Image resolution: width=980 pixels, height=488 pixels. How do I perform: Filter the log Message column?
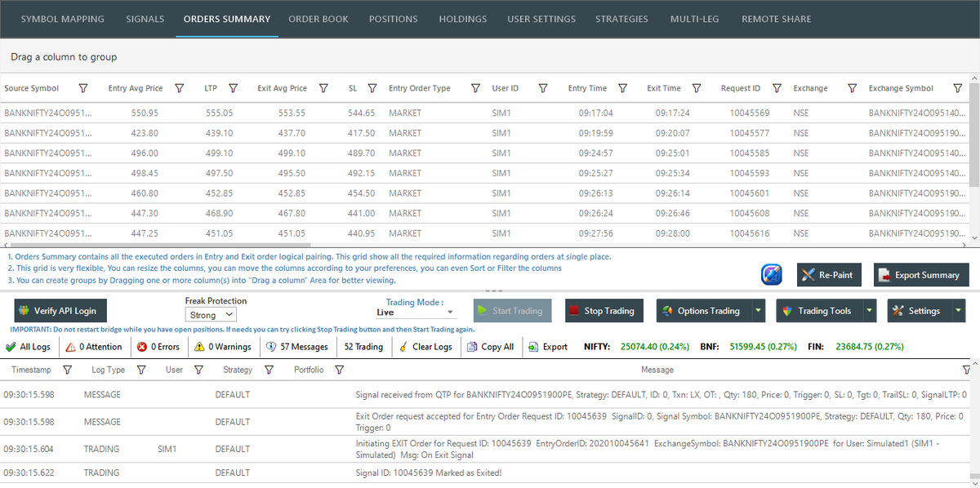968,370
